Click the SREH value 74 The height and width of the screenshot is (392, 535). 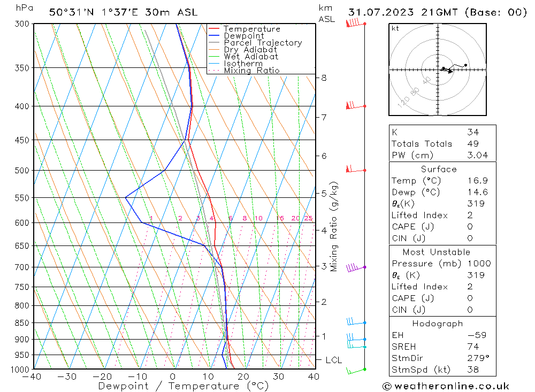(x=473, y=347)
